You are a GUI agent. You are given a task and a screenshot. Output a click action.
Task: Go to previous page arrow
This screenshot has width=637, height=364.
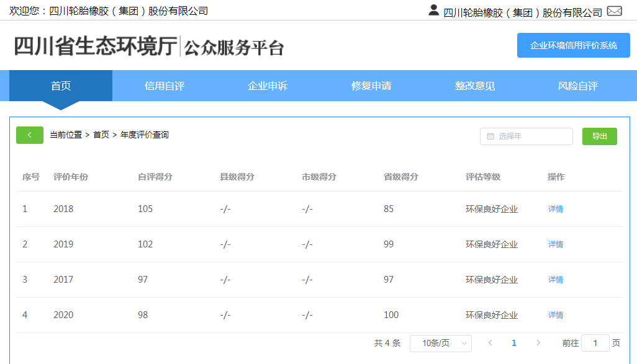point(490,343)
